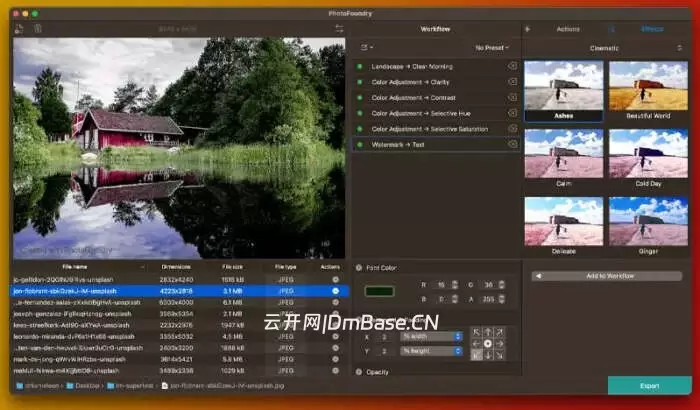Sort by File type column header
The image size is (700, 410).
286,267
